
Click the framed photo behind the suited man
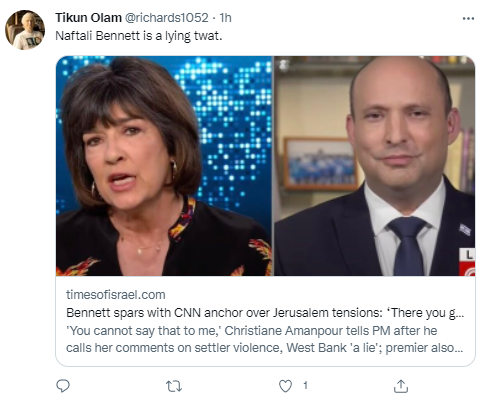321,164
